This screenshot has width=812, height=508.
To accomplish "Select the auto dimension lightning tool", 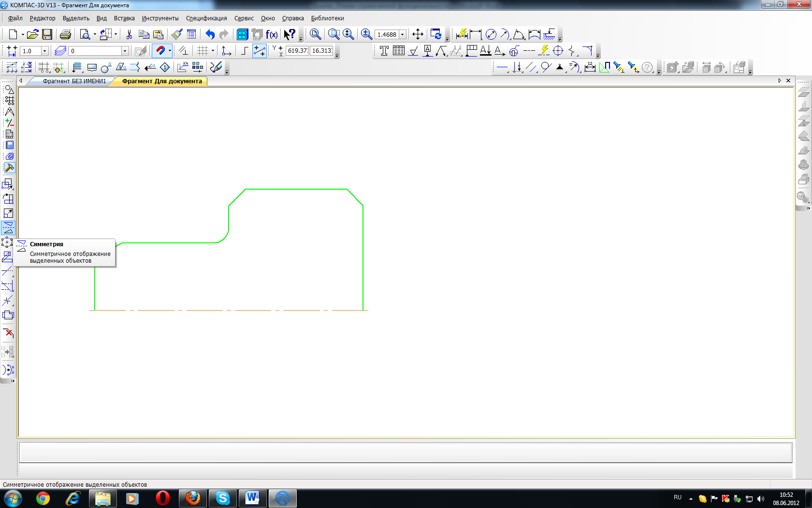I will [x=462, y=34].
